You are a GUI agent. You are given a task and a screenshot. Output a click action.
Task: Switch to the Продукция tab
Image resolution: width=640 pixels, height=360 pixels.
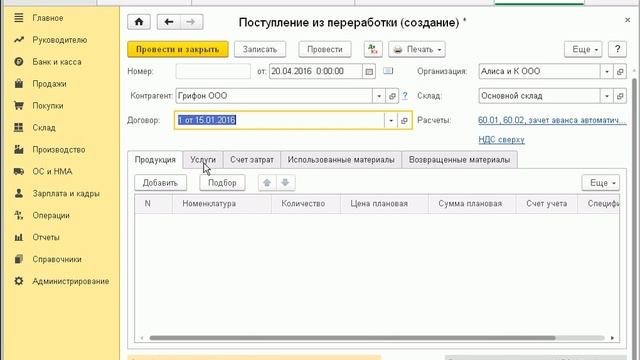(x=155, y=160)
